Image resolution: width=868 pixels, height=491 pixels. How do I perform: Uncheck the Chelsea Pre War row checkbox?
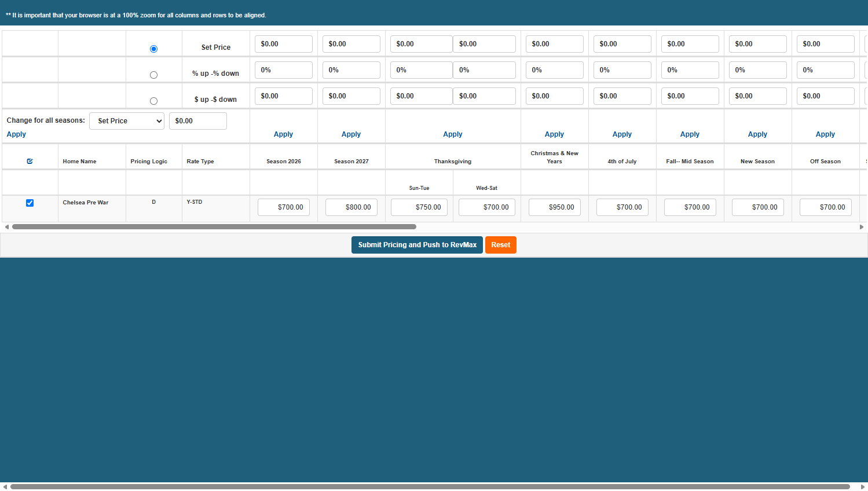tap(30, 203)
